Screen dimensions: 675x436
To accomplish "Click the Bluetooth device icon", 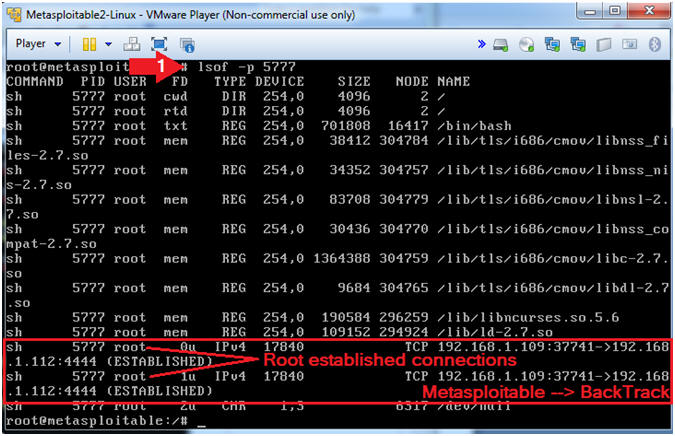I will point(655,44).
